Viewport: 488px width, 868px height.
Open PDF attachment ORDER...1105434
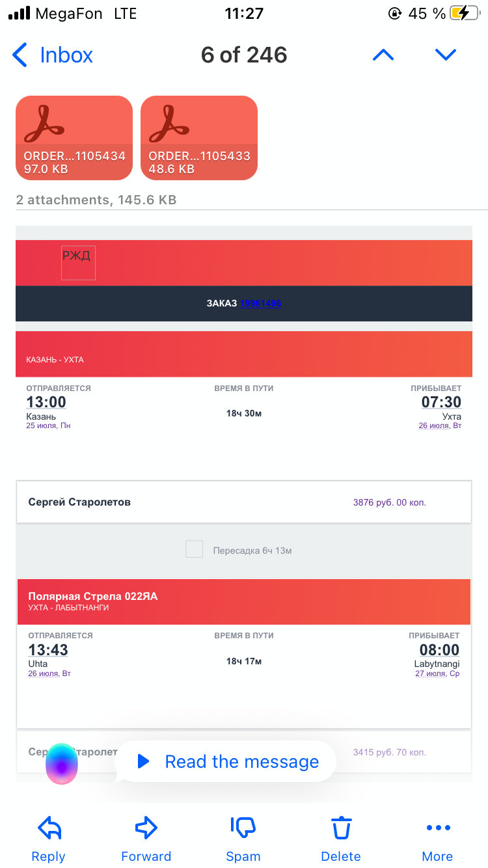coord(74,138)
